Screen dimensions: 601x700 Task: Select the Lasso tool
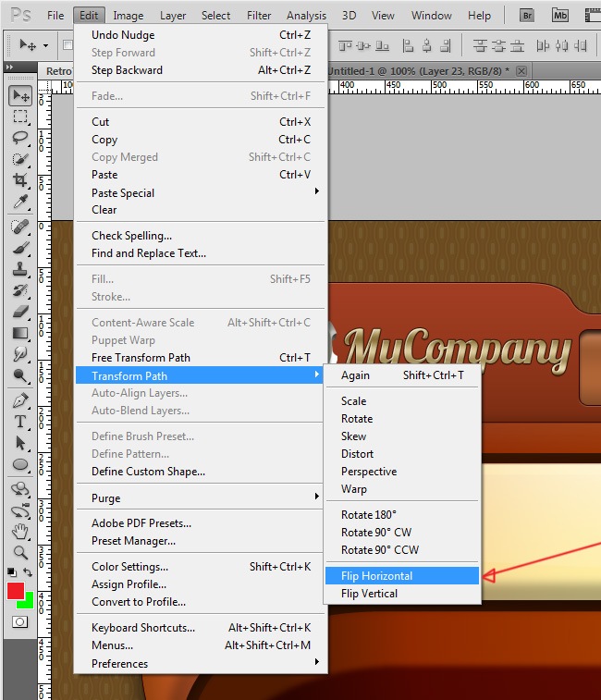tap(20, 138)
